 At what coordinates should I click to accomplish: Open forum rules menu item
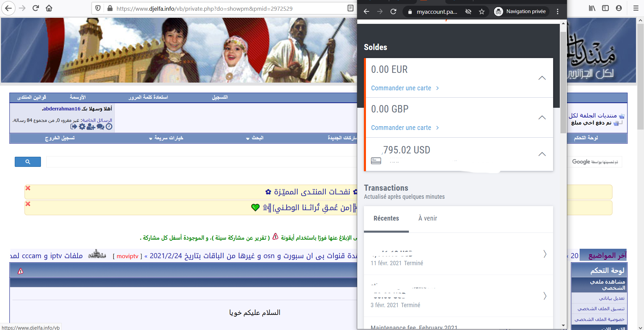[x=32, y=97]
